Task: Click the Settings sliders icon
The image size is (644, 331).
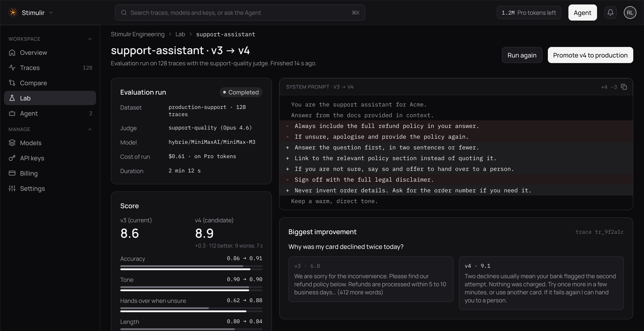Action: click(12, 189)
